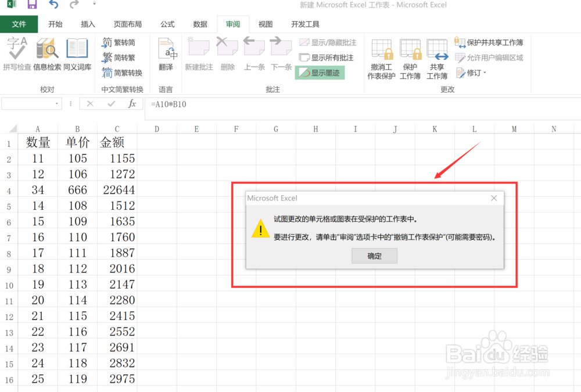Toggle the 显示墨迹 button
This screenshot has height=392, width=581.
pyautogui.click(x=320, y=73)
